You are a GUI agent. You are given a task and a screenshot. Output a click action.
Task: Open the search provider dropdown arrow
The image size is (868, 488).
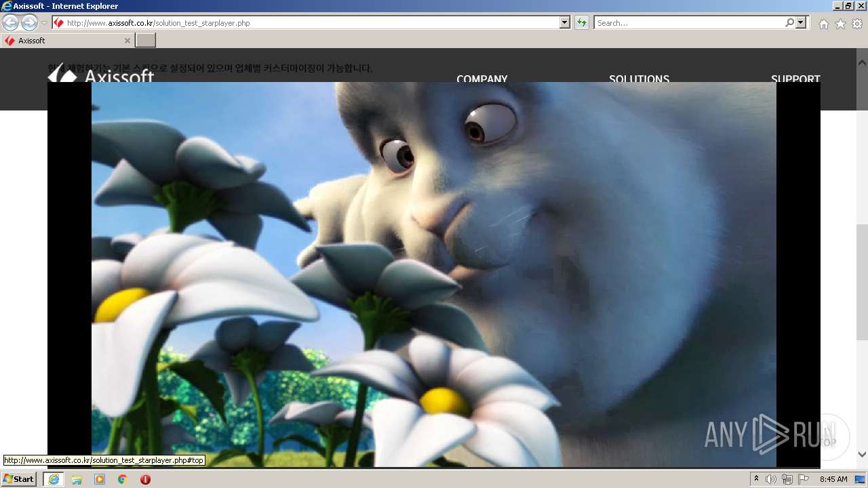tap(802, 23)
